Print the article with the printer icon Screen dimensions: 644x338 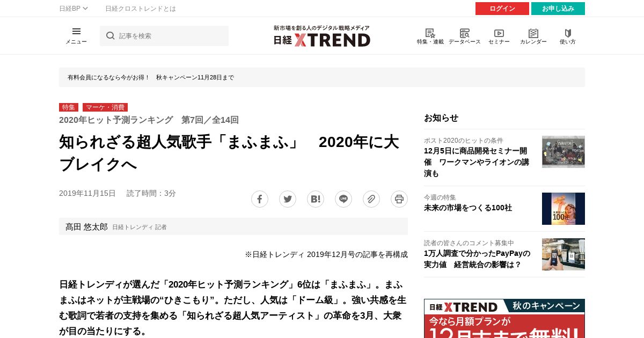pyautogui.click(x=399, y=199)
